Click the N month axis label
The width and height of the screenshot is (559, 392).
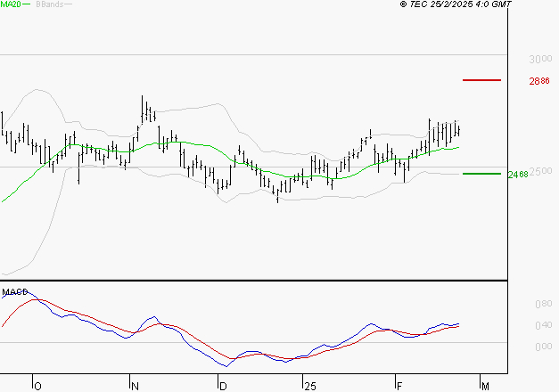tap(136, 387)
